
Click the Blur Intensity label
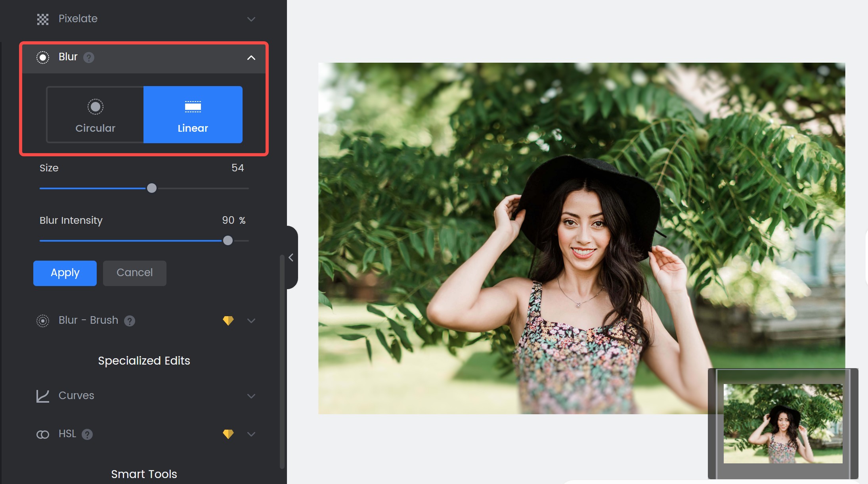point(71,220)
